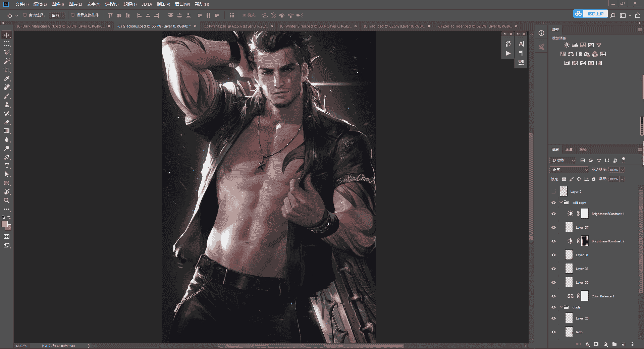The image size is (644, 349).
Task: Select the Brush tool
Action: [x=7, y=96]
